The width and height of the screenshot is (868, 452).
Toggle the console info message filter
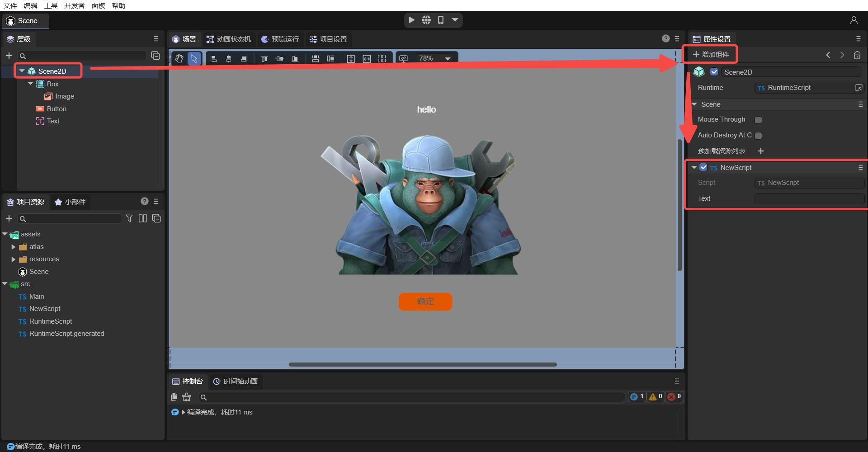pos(637,396)
